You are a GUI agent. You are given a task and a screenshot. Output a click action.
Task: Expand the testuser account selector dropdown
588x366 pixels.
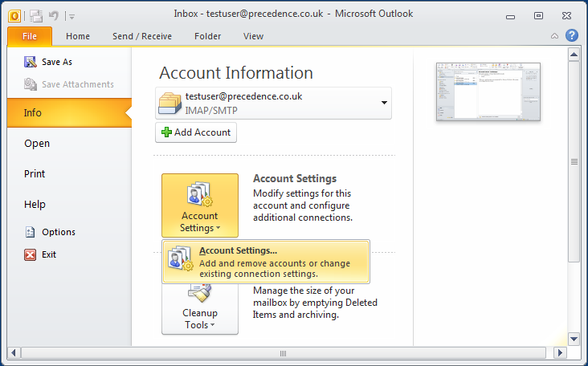384,103
